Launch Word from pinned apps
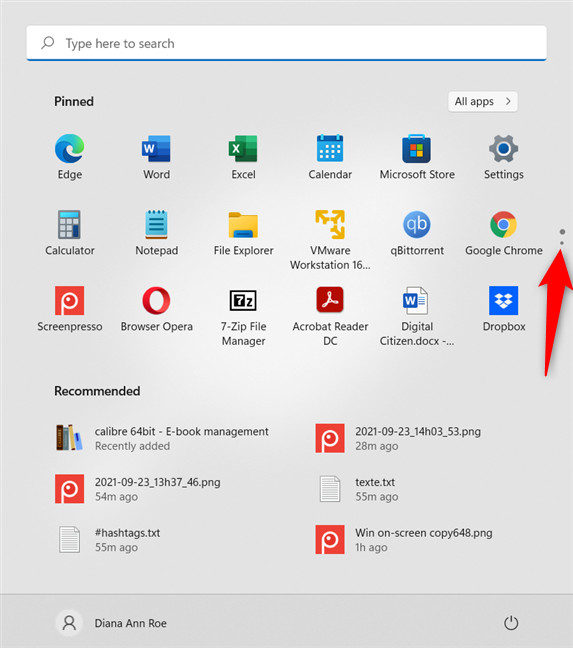Viewport: 573px width, 648px height. coord(156,157)
